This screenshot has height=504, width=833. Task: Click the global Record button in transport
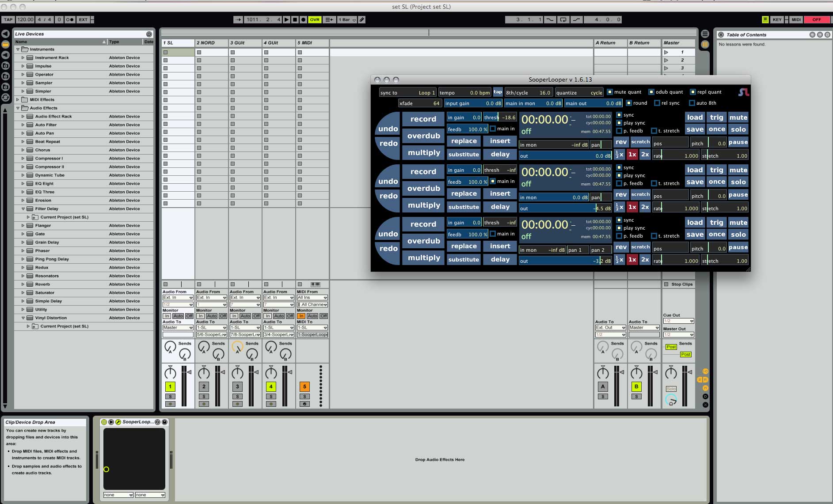tap(303, 19)
